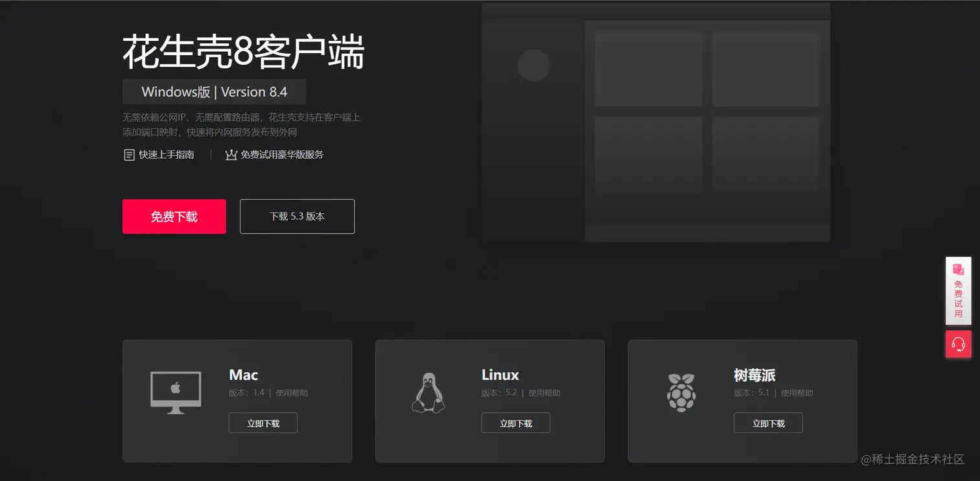The width and height of the screenshot is (980, 481).
Task: Click the 花生壳8客户端 heading
Action: 244,53
